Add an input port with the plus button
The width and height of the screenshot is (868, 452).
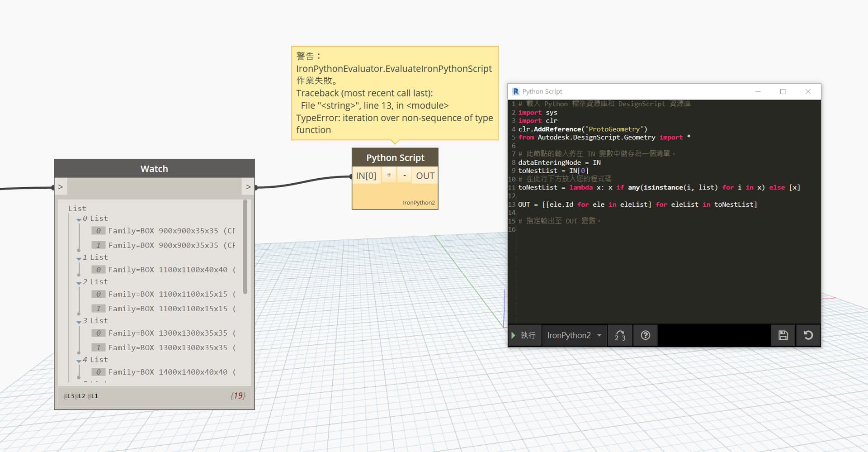[x=389, y=175]
